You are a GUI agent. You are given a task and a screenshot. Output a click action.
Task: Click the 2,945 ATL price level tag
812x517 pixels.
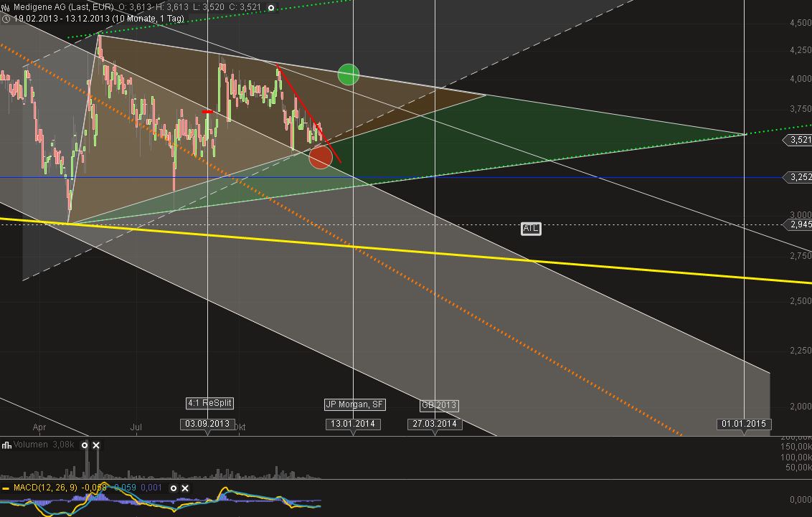click(798, 224)
